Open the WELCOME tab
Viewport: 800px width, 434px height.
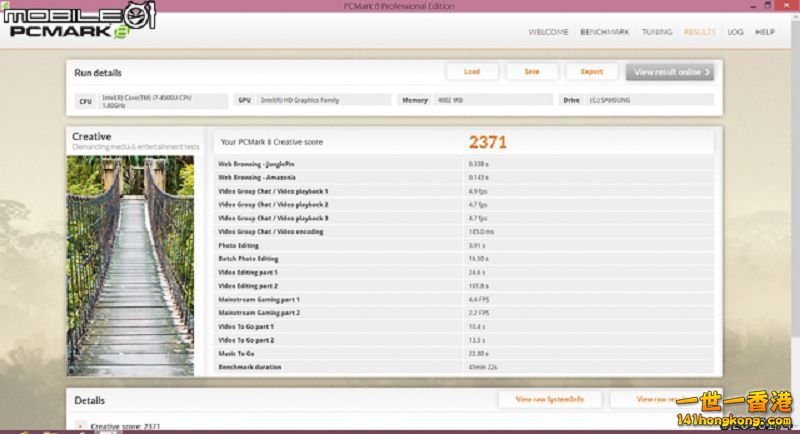point(548,32)
